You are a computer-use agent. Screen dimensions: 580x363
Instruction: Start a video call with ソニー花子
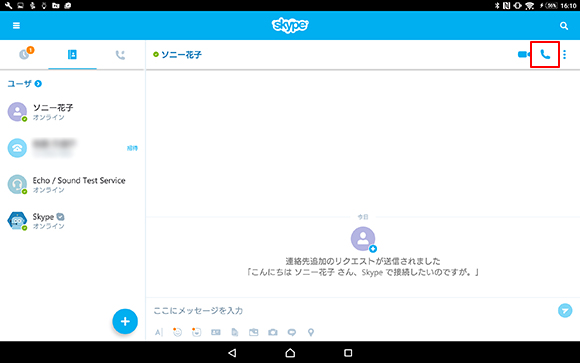[524, 55]
